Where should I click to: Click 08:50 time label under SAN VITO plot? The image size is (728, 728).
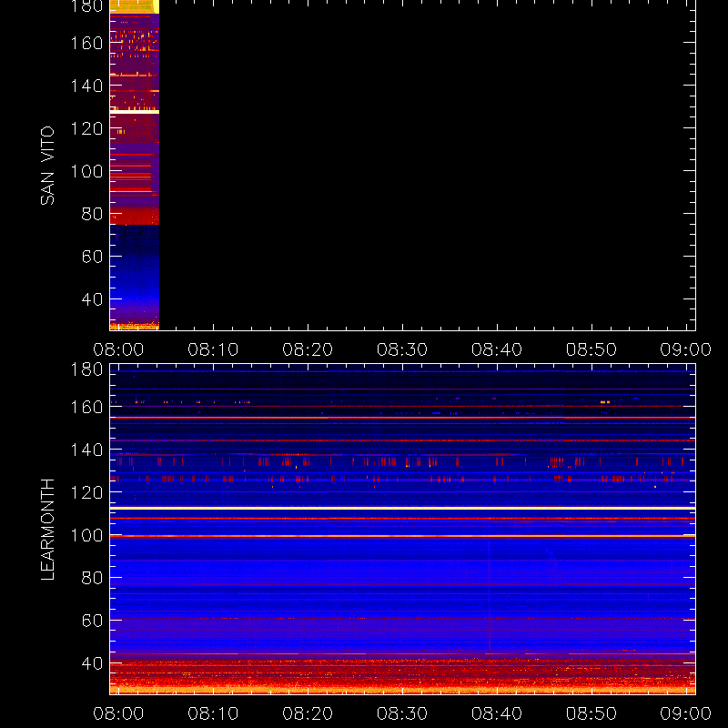pyautogui.click(x=591, y=349)
